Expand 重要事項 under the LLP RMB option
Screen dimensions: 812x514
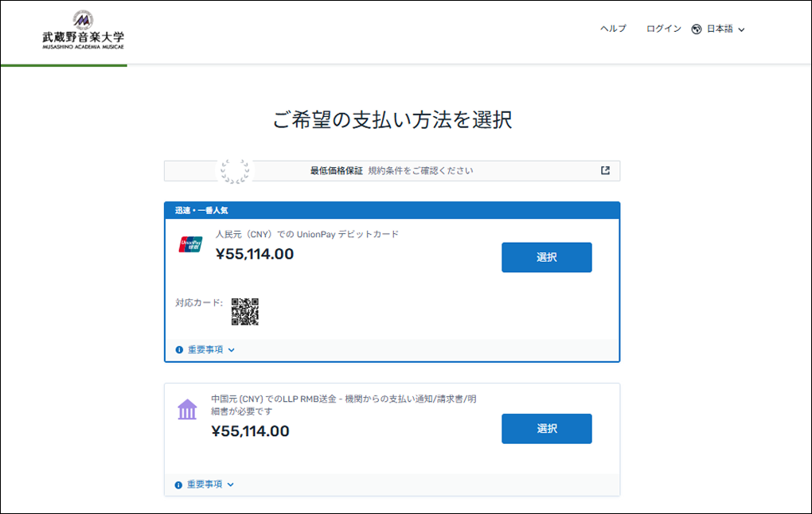[x=211, y=485]
